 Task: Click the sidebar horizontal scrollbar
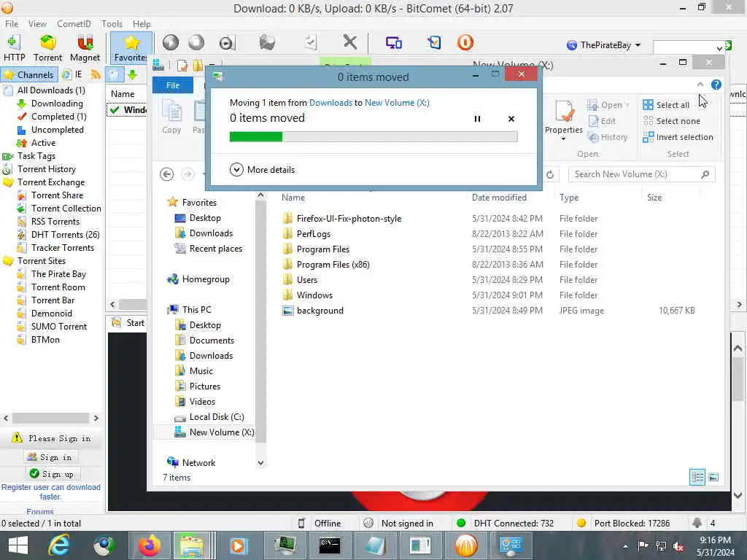coord(51,418)
